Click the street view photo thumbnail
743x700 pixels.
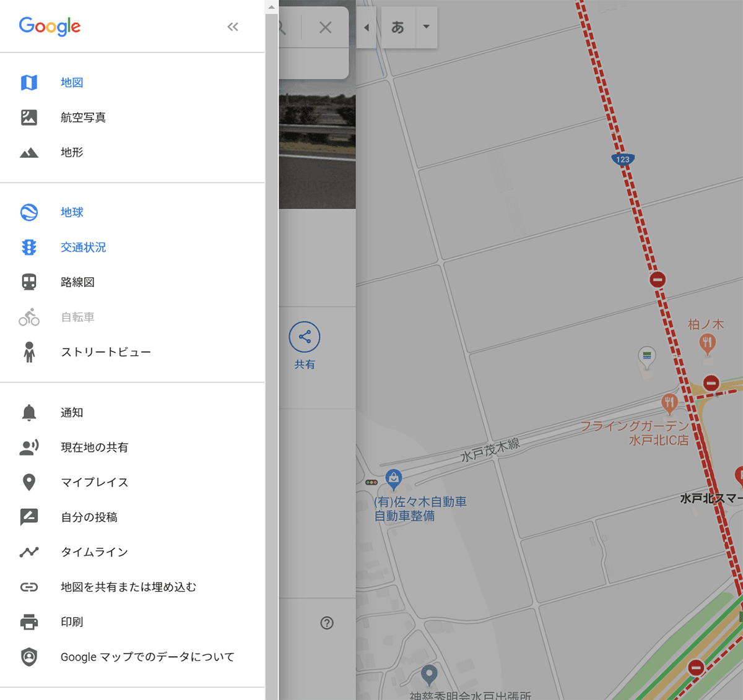(x=317, y=150)
